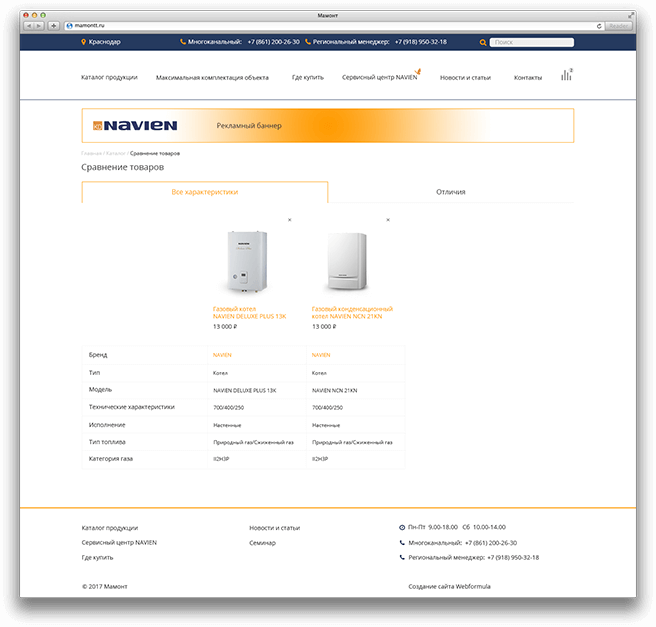Click the NCN 21KN boiler image

coord(346,261)
